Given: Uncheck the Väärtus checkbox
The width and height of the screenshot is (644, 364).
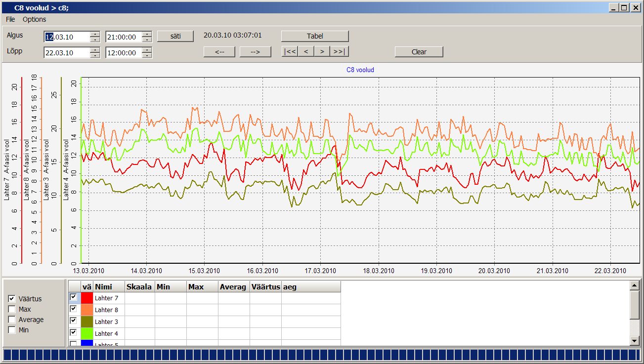Looking at the screenshot, I should [x=12, y=299].
